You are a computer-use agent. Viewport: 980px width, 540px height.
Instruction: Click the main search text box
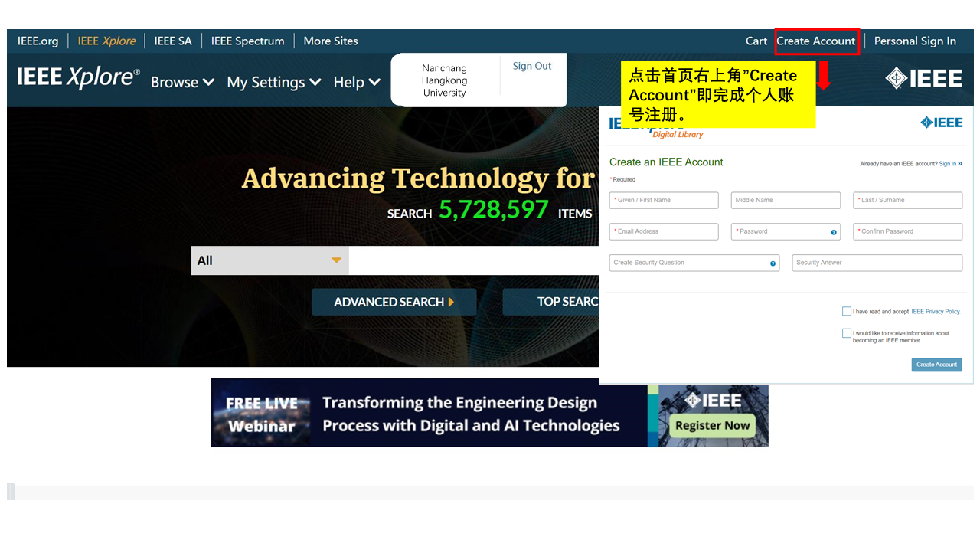(x=473, y=260)
